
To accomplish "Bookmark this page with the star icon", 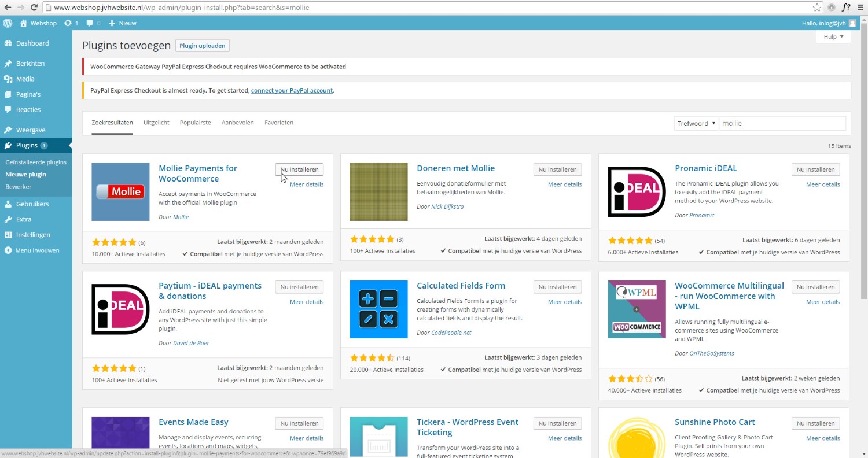I will (x=817, y=8).
